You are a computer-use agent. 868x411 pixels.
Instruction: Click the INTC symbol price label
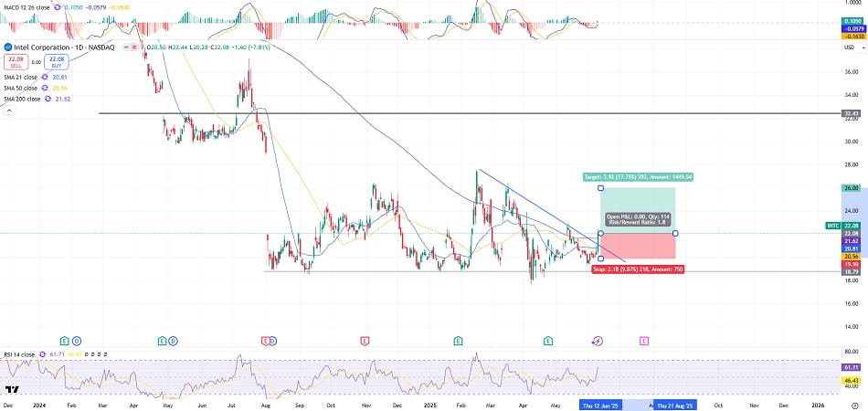coord(833,226)
